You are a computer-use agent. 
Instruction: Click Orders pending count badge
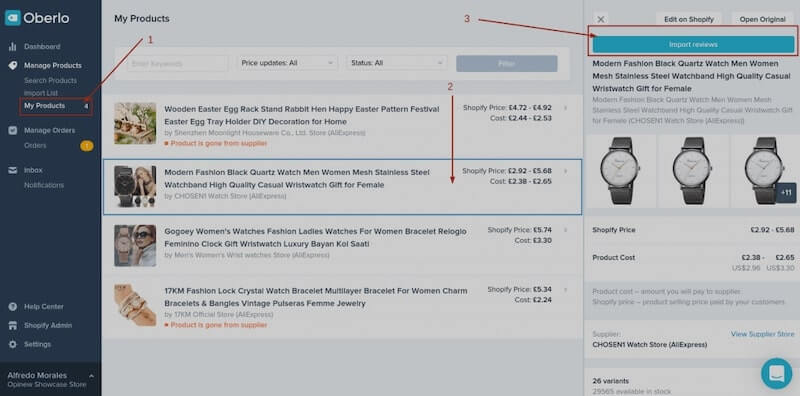tap(87, 146)
